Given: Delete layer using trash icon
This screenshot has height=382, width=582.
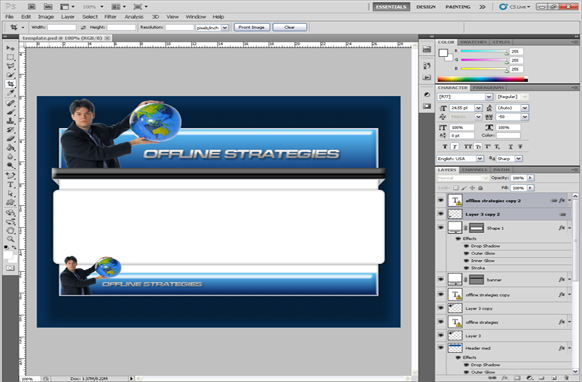Looking at the screenshot, I should (567, 378).
